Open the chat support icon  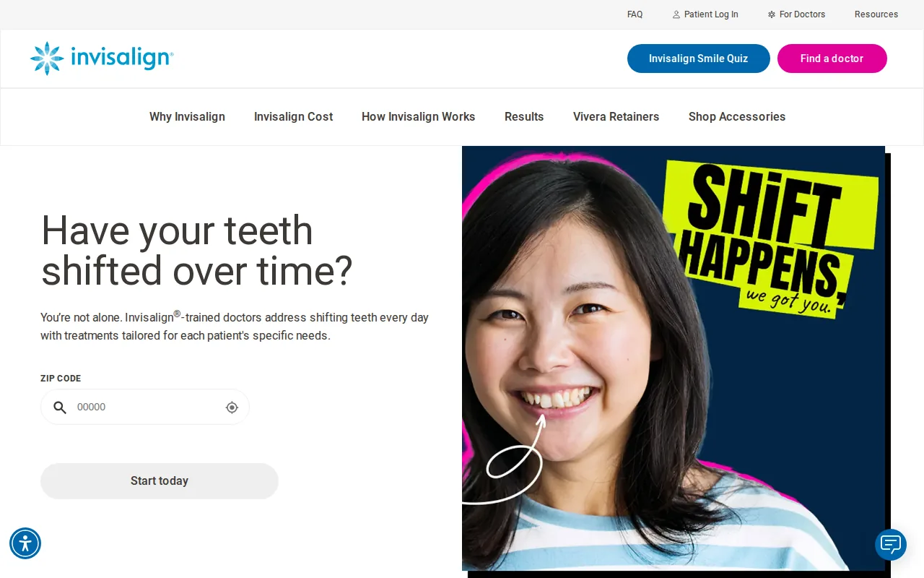(891, 545)
